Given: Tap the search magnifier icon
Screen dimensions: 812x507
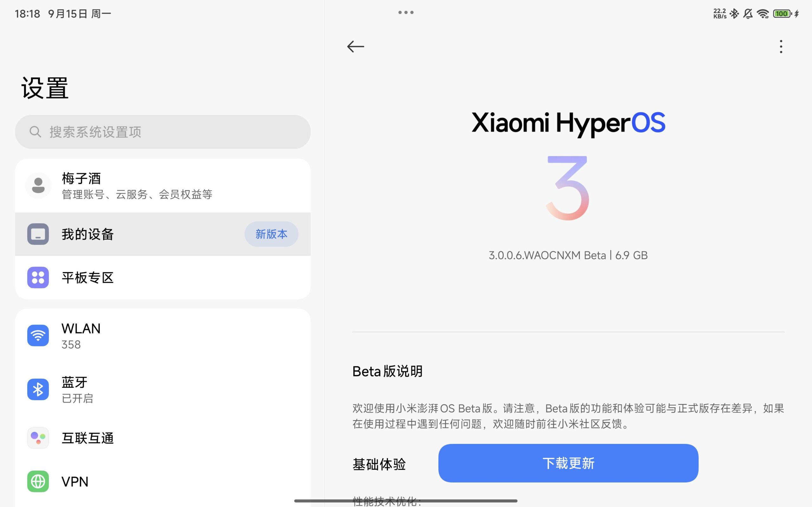Looking at the screenshot, I should click(x=35, y=132).
